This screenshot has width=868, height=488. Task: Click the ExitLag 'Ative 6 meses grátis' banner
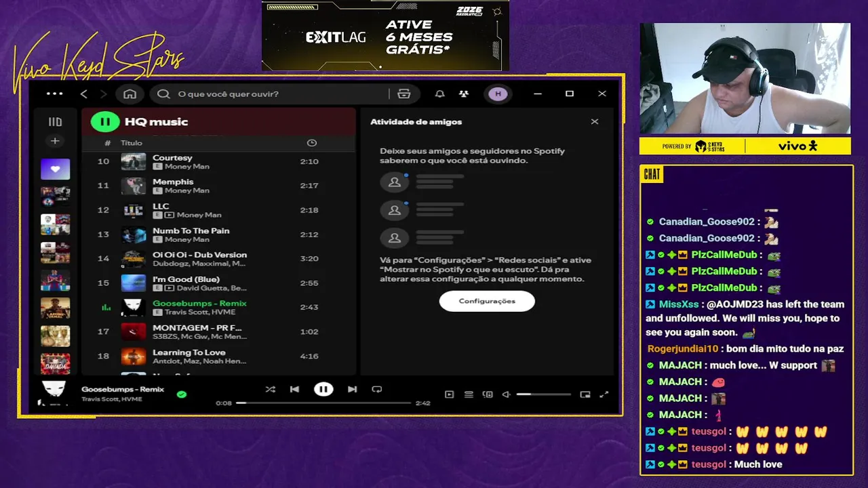(385, 35)
